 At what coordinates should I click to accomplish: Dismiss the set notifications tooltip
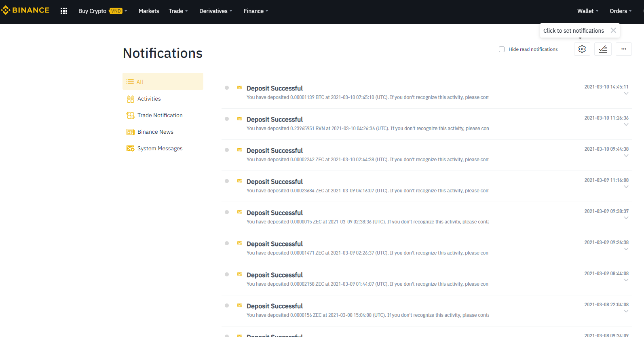[x=613, y=31]
